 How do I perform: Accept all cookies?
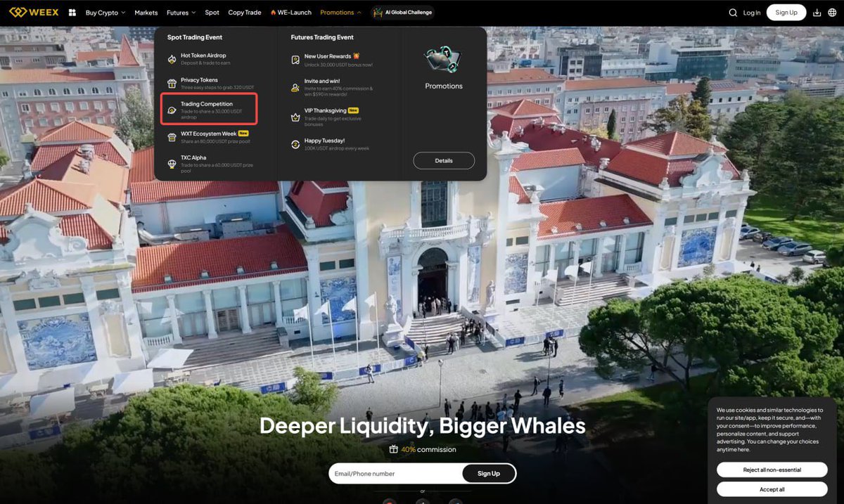coord(772,489)
